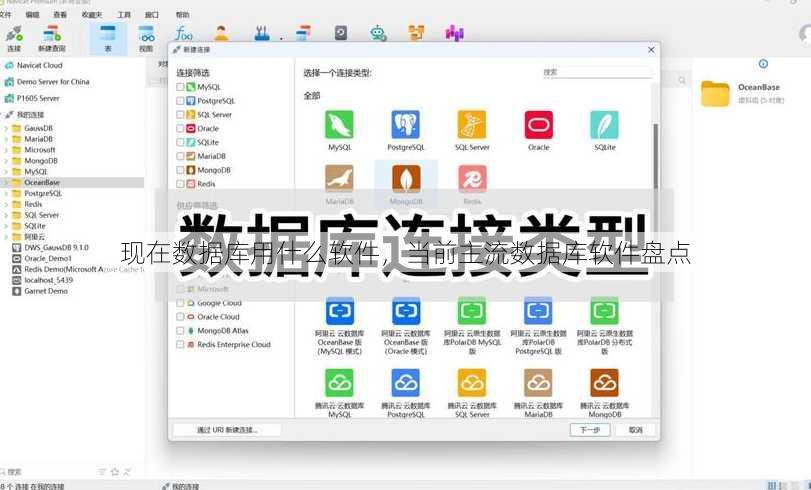This screenshot has height=490, width=811.
Task: Choose the MongoDB leaf connection type icon
Action: [x=406, y=179]
